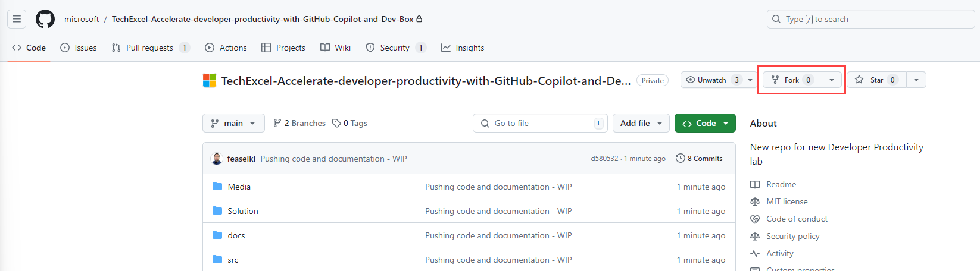Image resolution: width=980 pixels, height=271 pixels.
Task: Open the Insights tab
Action: coord(463,48)
